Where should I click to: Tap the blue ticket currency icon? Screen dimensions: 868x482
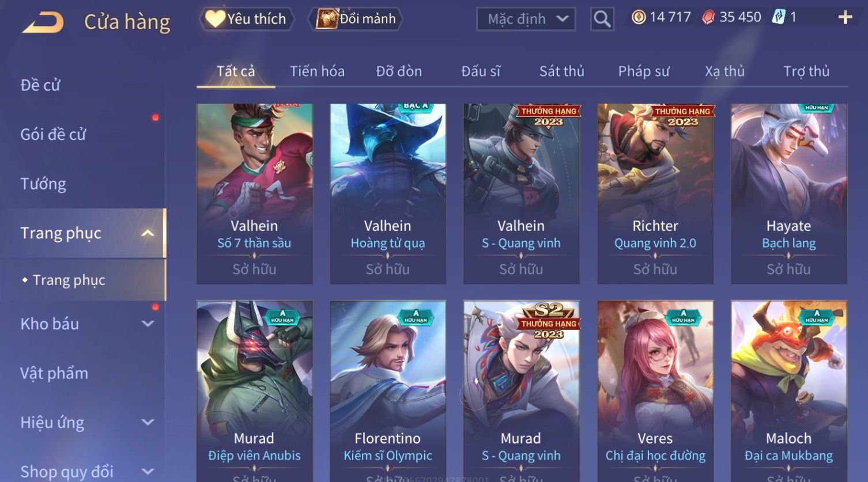point(779,17)
